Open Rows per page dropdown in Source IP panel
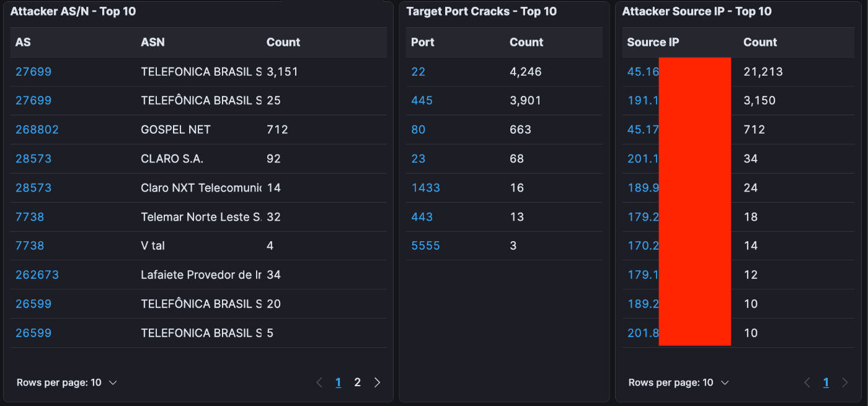Image resolution: width=868 pixels, height=406 pixels. coord(678,382)
